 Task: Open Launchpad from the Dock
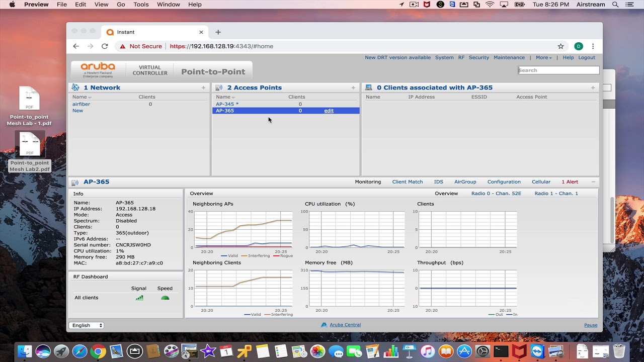pos(61,351)
